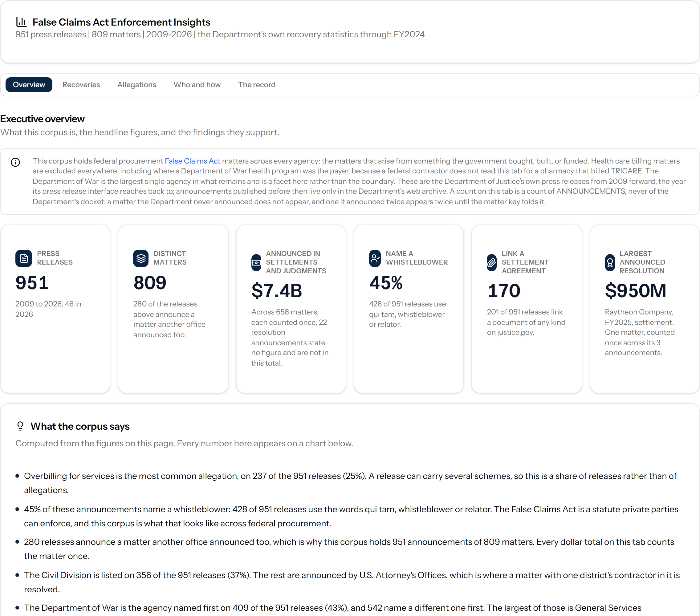This screenshot has height=616, width=700.
Task: Click the bar chart icon beside the page title
Action: click(x=21, y=22)
